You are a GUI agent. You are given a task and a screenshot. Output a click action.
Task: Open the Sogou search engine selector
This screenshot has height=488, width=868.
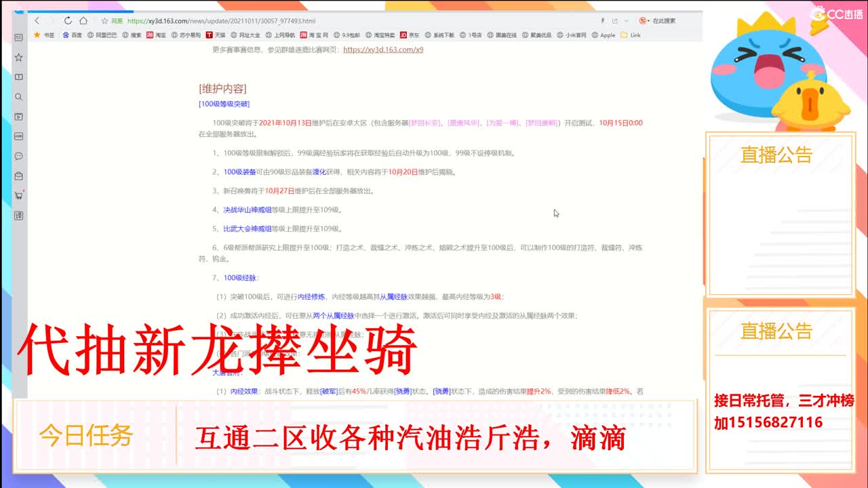pyautogui.click(x=644, y=21)
